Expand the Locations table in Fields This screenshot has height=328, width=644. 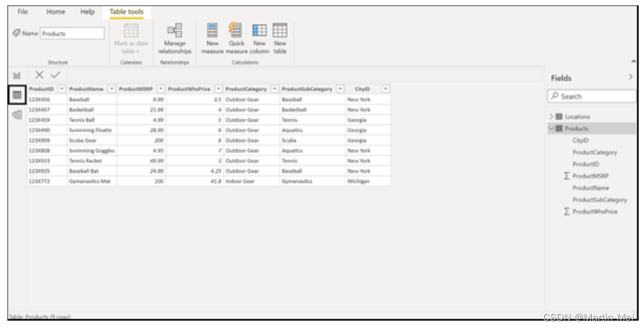click(x=551, y=117)
